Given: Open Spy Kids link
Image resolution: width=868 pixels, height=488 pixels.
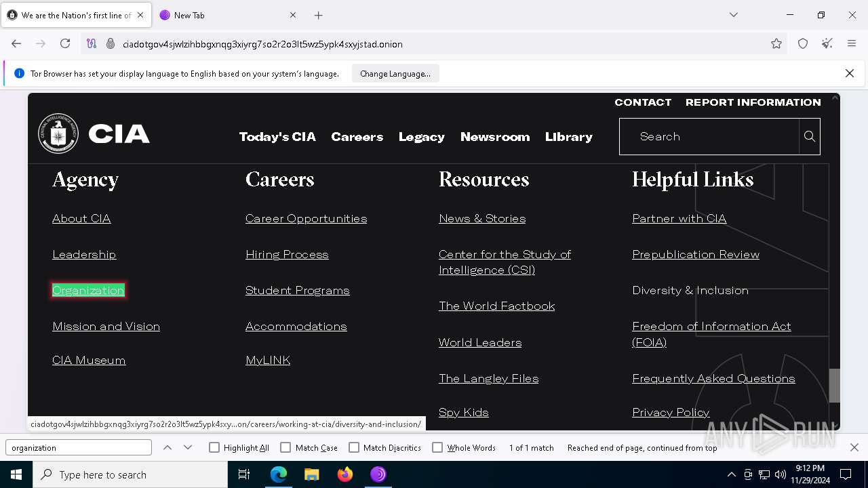Looking at the screenshot, I should pos(464,412).
